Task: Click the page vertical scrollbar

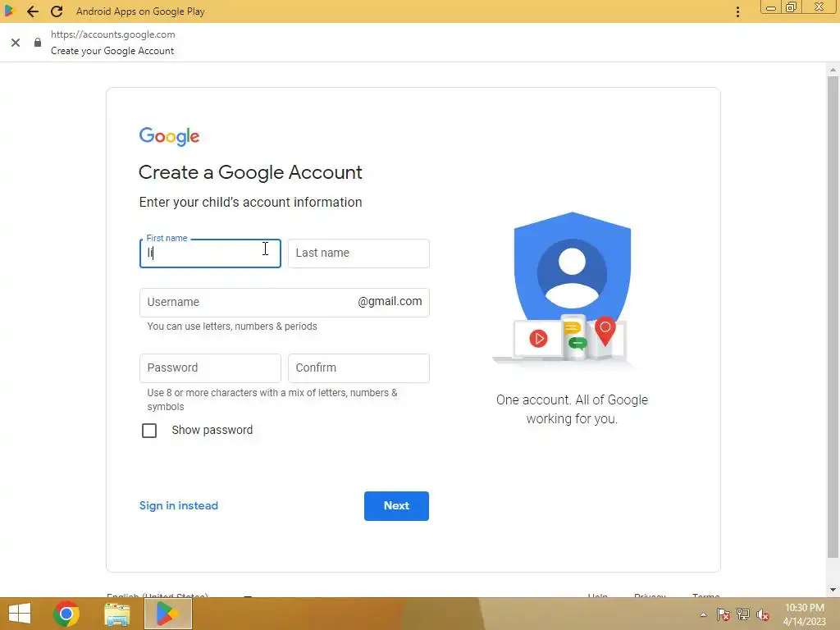Action: [x=833, y=316]
